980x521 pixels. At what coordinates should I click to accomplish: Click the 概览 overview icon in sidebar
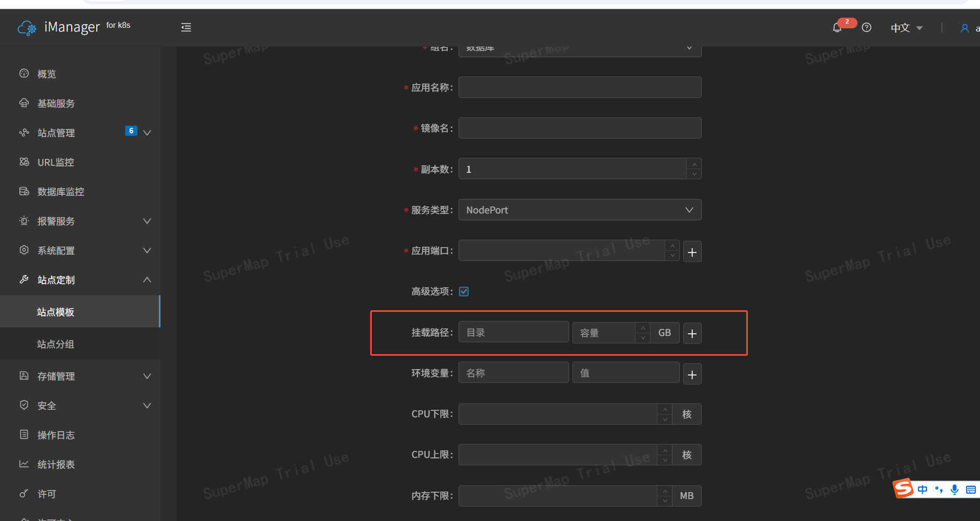(24, 73)
